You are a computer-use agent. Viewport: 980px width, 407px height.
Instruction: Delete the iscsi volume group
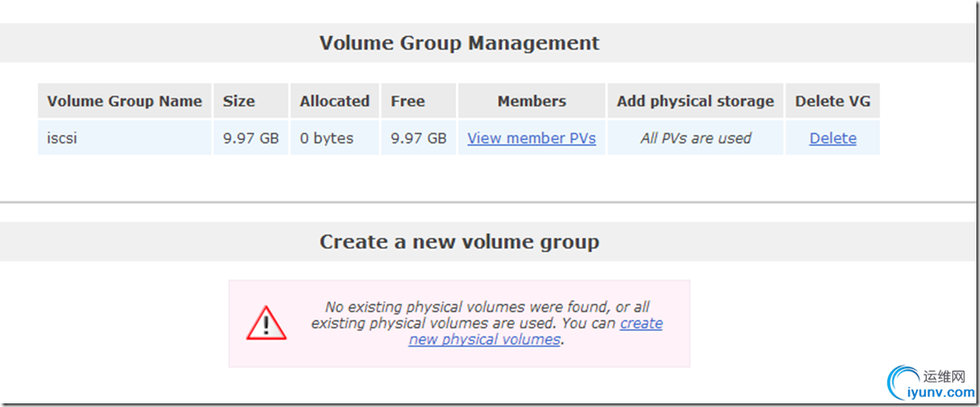832,138
